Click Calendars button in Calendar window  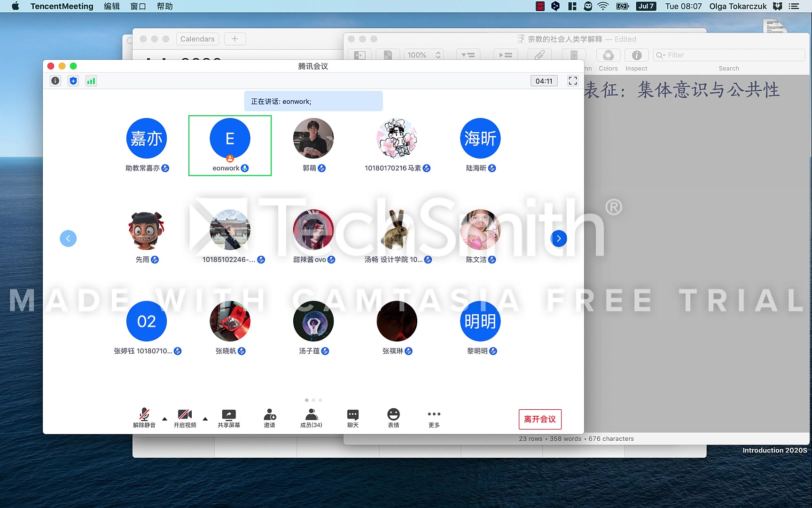point(197,39)
